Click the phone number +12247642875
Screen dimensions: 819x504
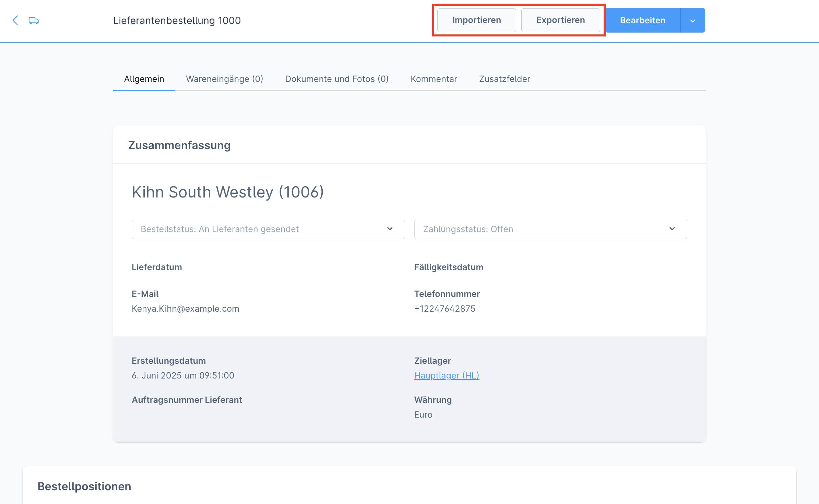tap(445, 309)
